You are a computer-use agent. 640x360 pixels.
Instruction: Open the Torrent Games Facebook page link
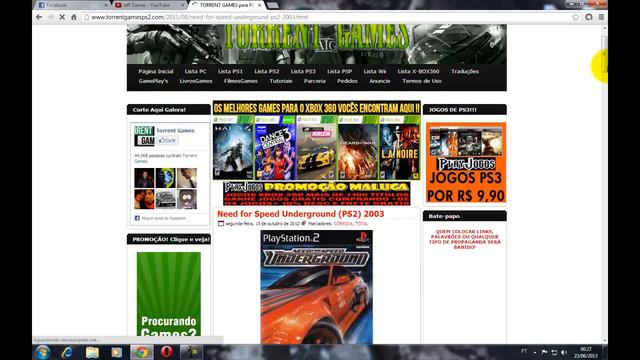pyautogui.click(x=175, y=131)
